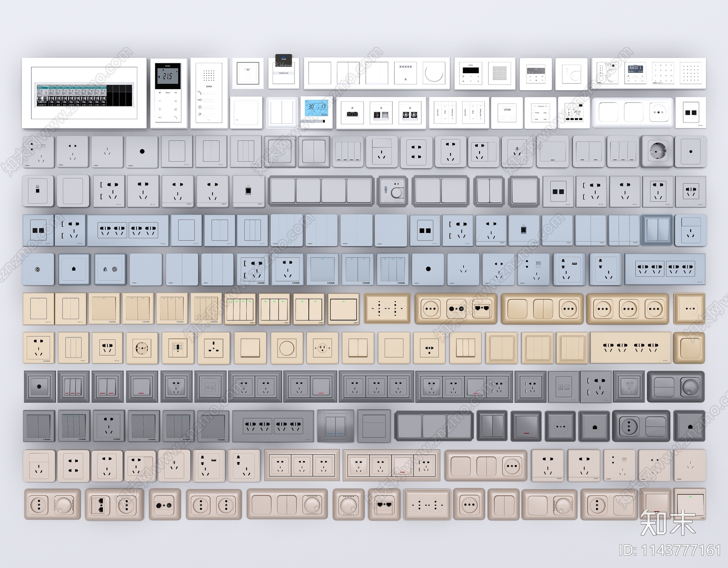The image size is (728, 568).
Task: Select the gold frame with three round sockets
Action: click(x=628, y=309)
